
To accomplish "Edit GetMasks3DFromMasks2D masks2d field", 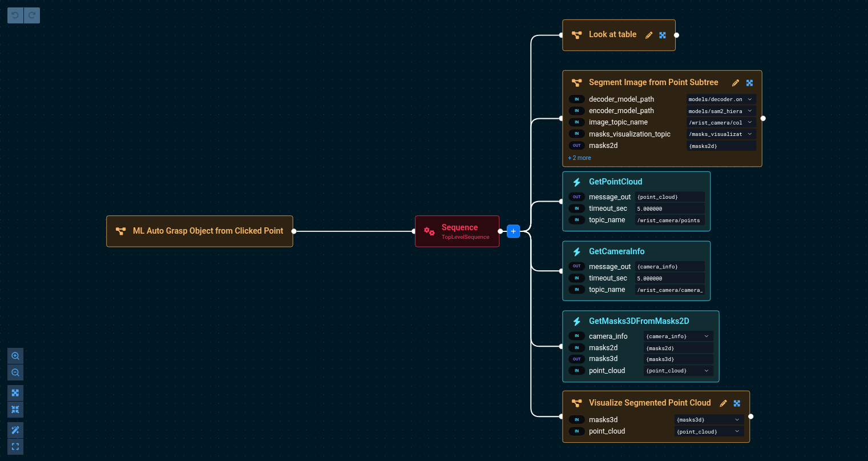I will coord(679,348).
